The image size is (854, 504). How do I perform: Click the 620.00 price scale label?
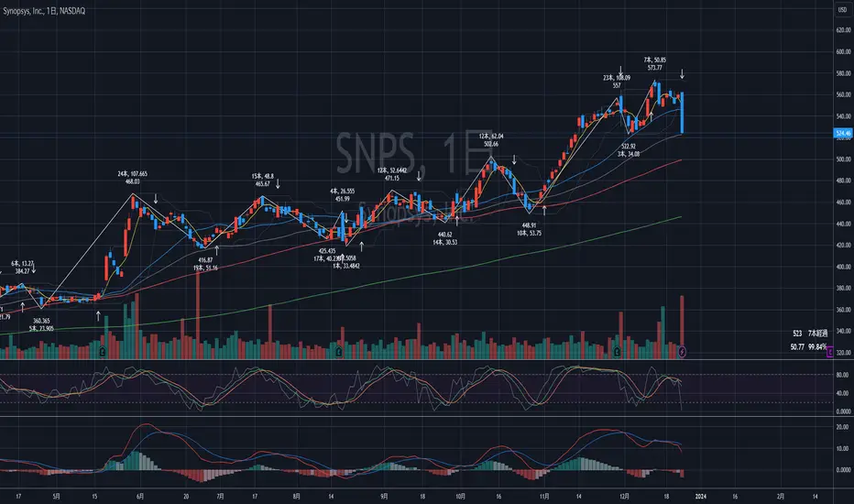843,30
